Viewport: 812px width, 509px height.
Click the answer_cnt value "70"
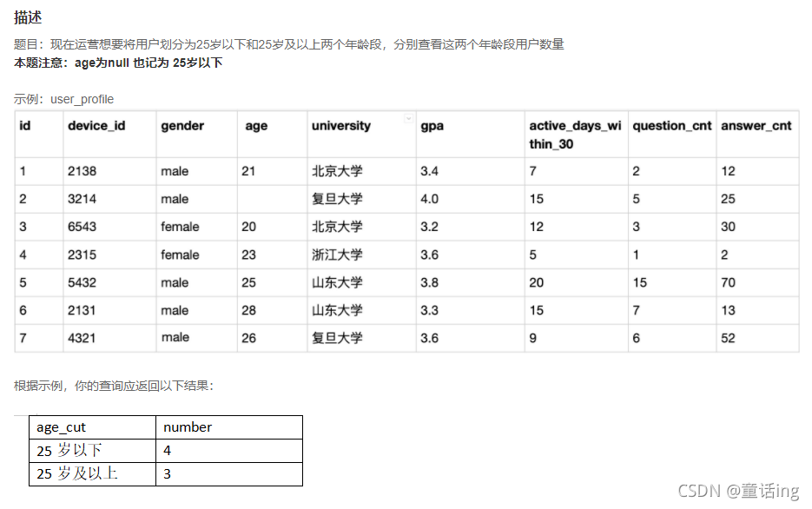pyautogui.click(x=728, y=282)
